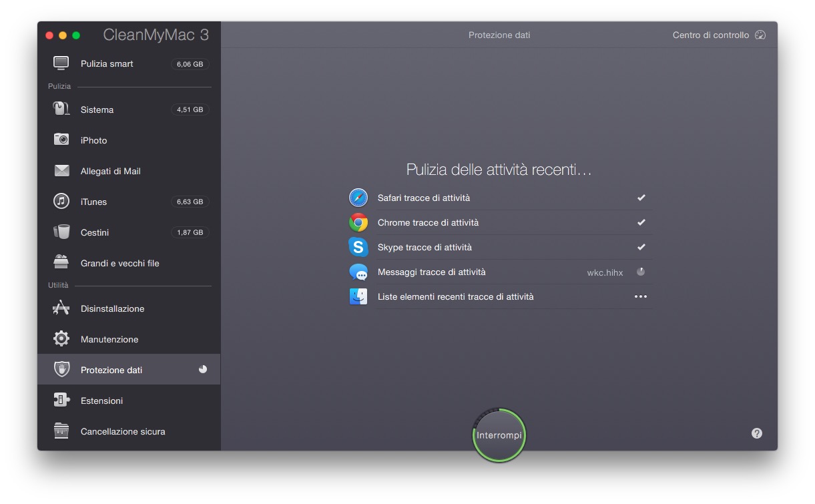Image resolution: width=815 pixels, height=504 pixels.
Task: Open the Manutenzione label
Action: 109,339
